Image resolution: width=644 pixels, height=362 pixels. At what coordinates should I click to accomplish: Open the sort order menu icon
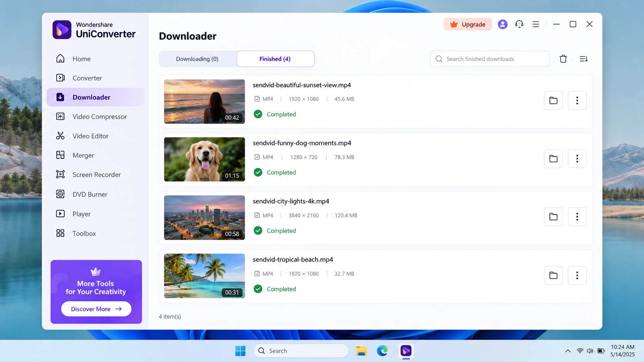[584, 59]
